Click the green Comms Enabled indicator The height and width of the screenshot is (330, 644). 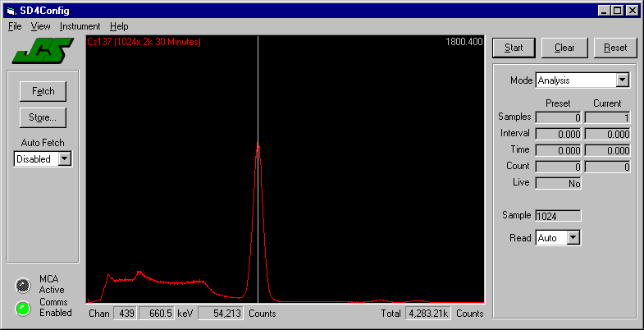tap(23, 308)
